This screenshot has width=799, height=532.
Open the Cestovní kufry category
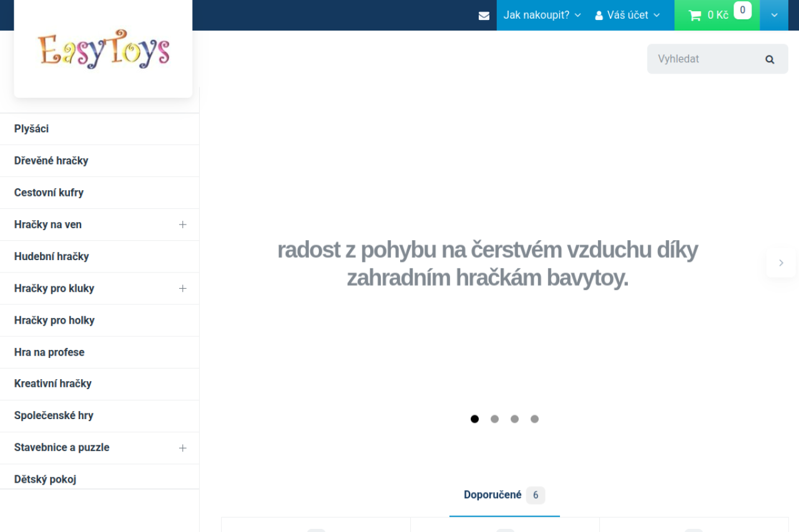[x=49, y=193]
